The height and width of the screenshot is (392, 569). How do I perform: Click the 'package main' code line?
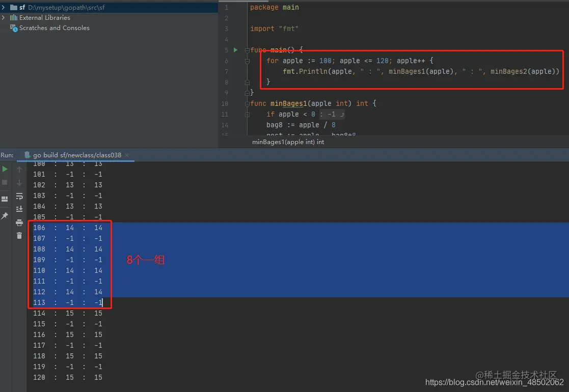click(x=275, y=7)
